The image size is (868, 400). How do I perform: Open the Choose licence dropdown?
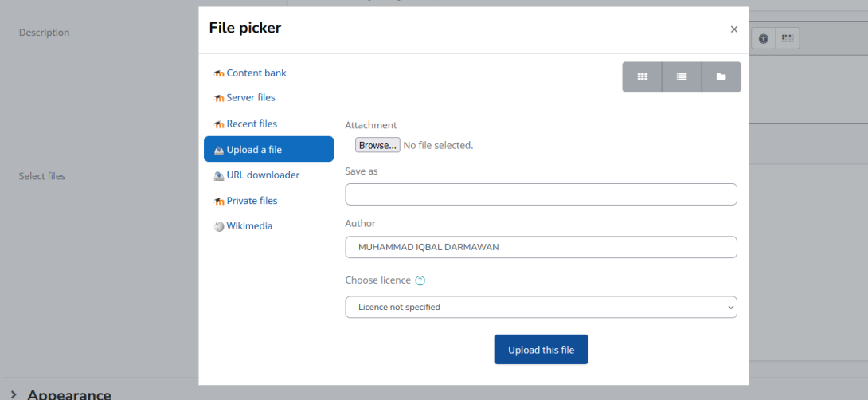[x=541, y=307]
